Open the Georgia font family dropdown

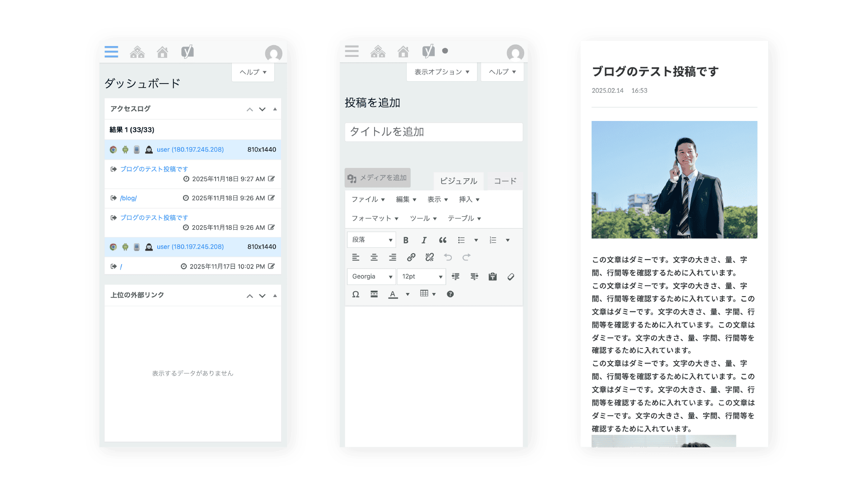[x=371, y=277]
